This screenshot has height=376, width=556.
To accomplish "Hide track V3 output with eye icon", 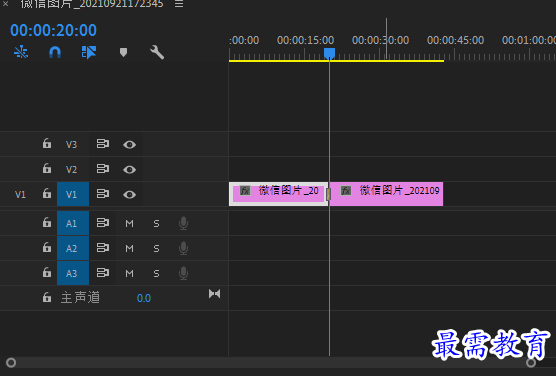I will [129, 144].
